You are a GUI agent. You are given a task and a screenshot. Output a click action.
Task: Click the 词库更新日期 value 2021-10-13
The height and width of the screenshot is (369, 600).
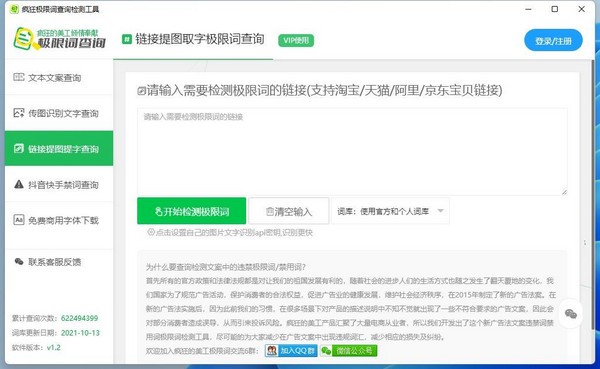(x=80, y=333)
